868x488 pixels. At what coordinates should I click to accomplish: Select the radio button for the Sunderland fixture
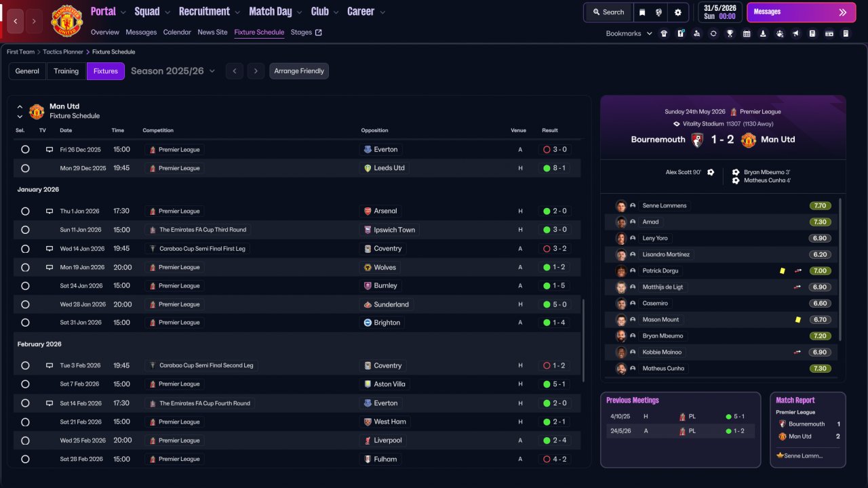[25, 304]
